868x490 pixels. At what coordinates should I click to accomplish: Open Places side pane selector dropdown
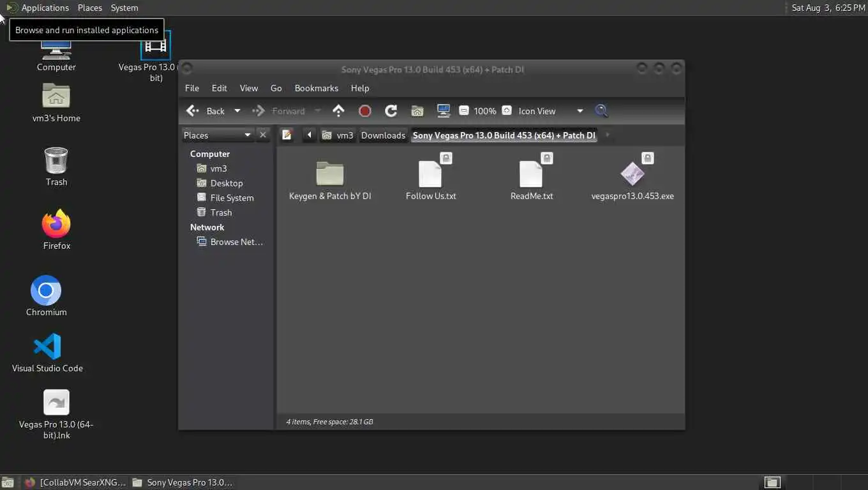pos(218,135)
